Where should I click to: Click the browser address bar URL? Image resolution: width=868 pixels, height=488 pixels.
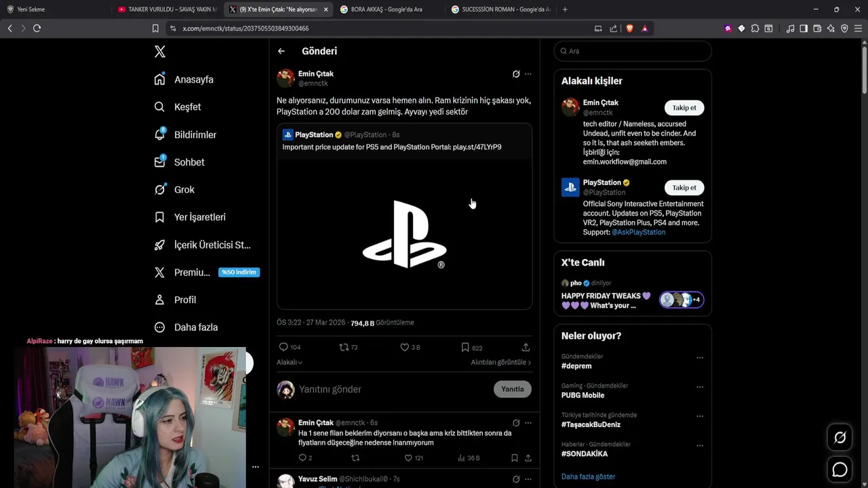245,28
